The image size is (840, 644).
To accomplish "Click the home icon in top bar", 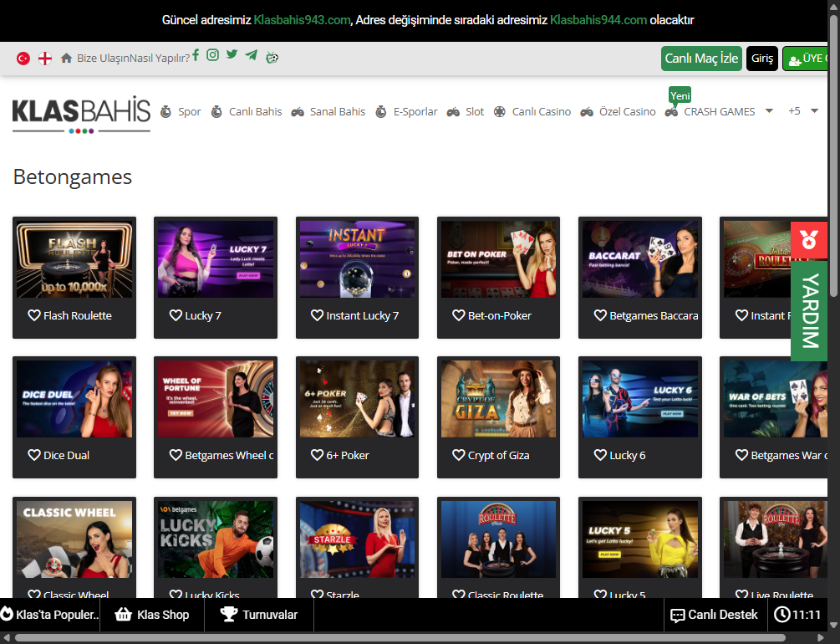I will click(x=67, y=59).
